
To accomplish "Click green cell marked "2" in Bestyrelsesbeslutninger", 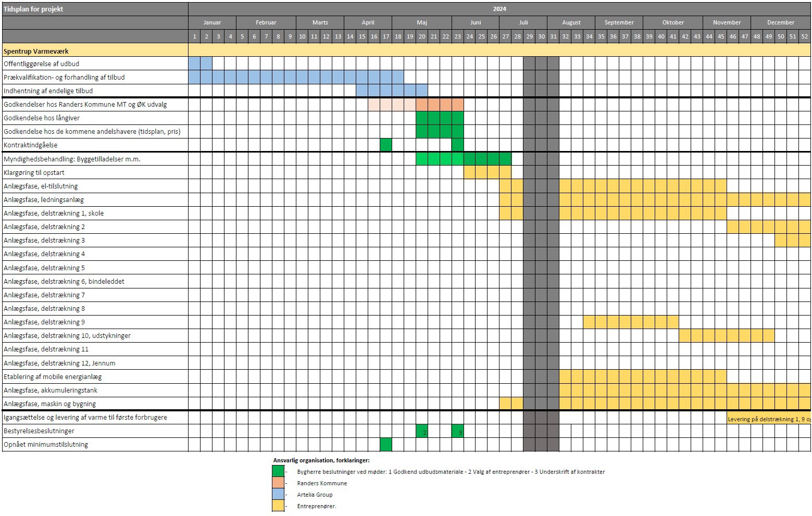I will (422, 431).
